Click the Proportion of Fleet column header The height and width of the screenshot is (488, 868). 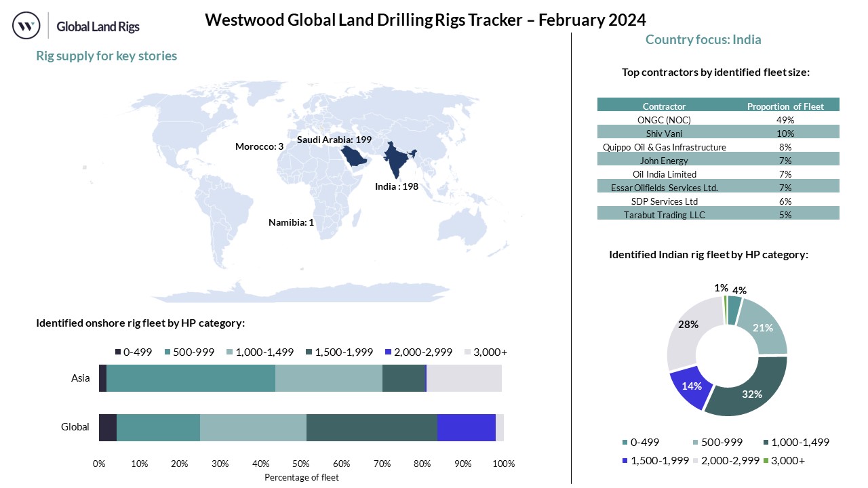point(785,106)
